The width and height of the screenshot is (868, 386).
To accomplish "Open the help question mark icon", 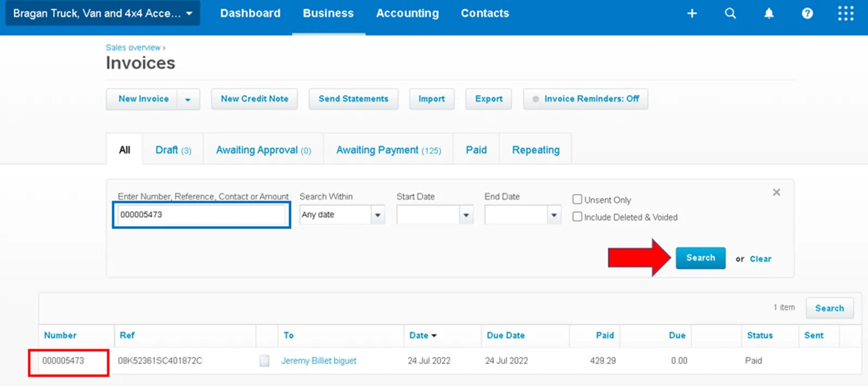I will tap(807, 13).
